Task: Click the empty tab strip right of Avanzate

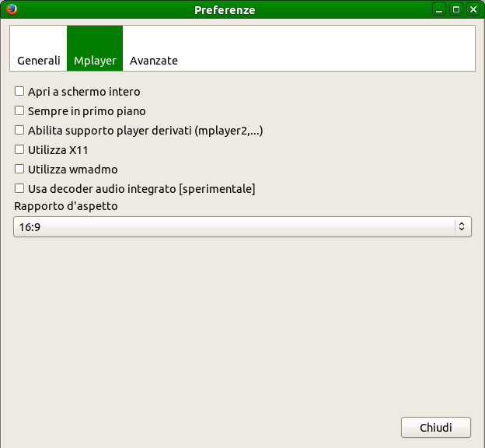Action: pyautogui.click(x=326, y=48)
